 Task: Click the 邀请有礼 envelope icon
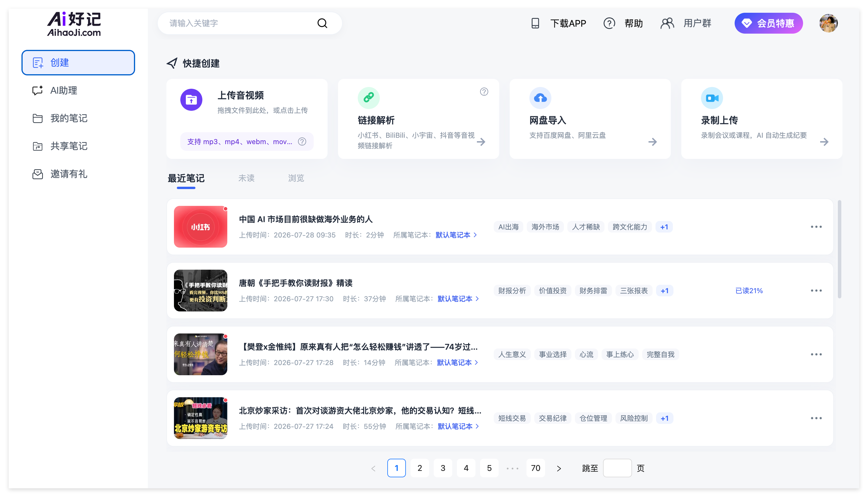[37, 174]
